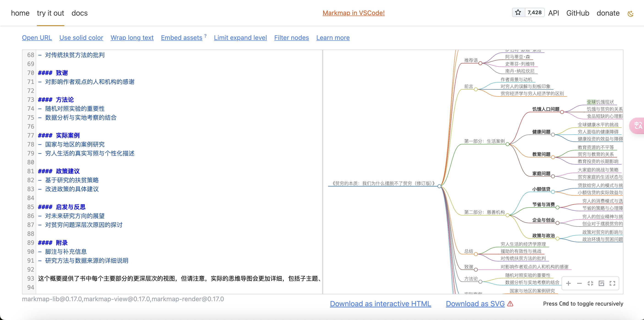Viewport: 644px width, 320px height.
Task: Go to the home tab
Action: pos(20,13)
